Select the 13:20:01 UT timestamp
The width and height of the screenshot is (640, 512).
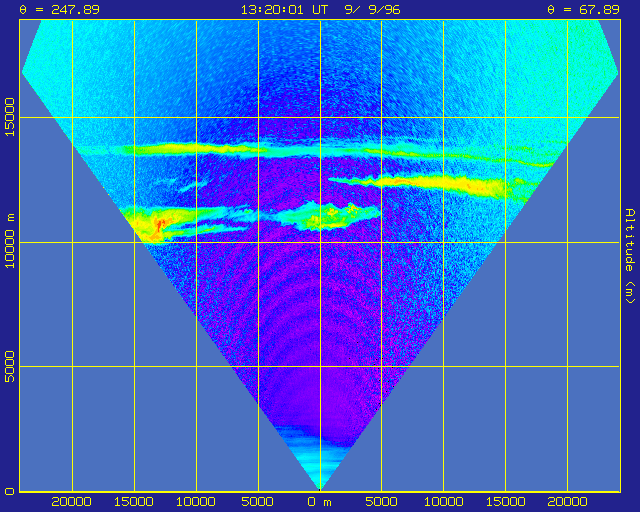[x=284, y=10]
